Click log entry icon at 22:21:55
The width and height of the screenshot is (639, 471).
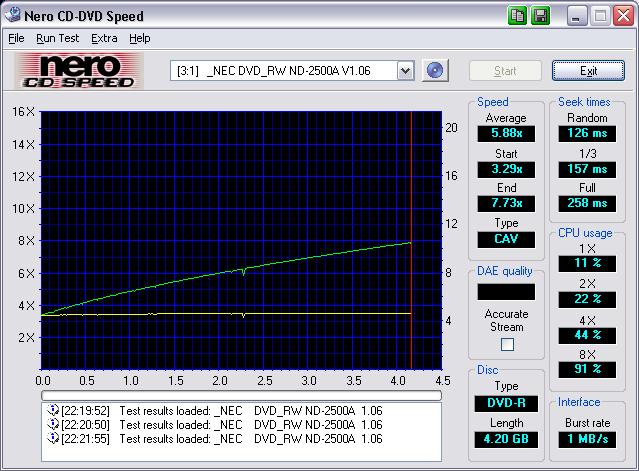53,438
